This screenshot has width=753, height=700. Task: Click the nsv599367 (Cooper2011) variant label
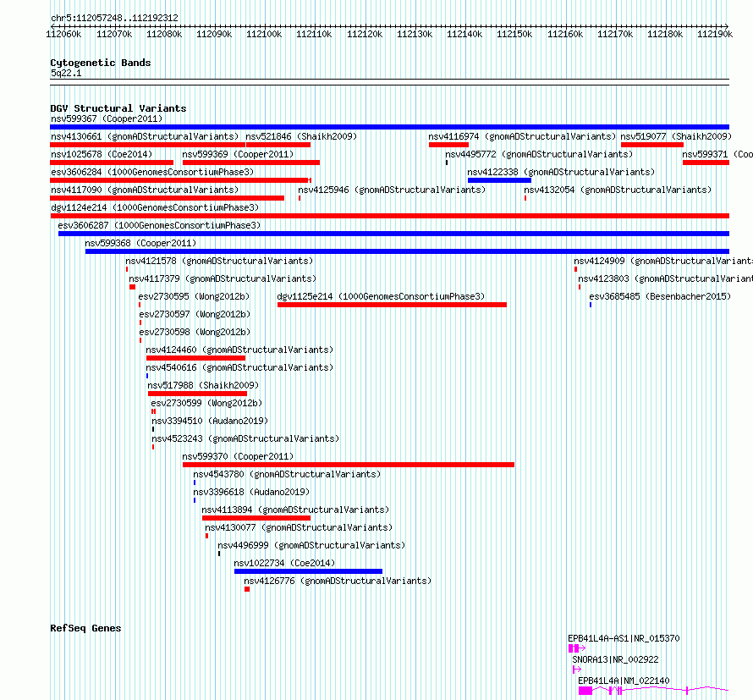pos(107,119)
